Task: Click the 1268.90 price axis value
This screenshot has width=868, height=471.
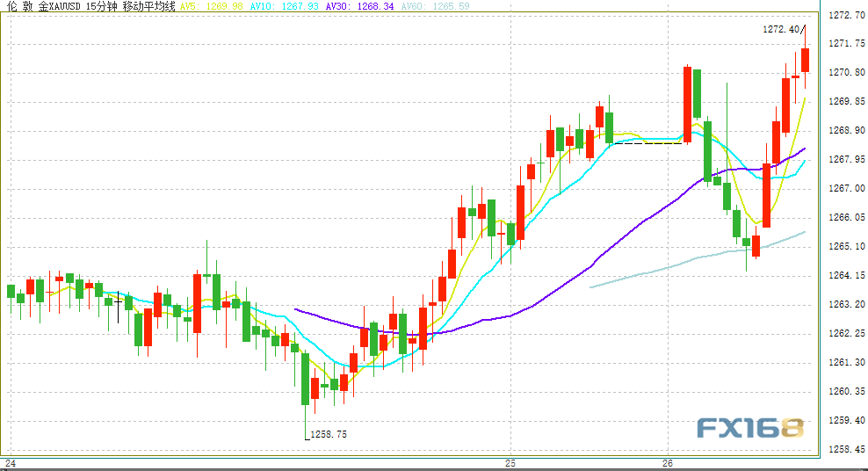Action: tap(846, 130)
